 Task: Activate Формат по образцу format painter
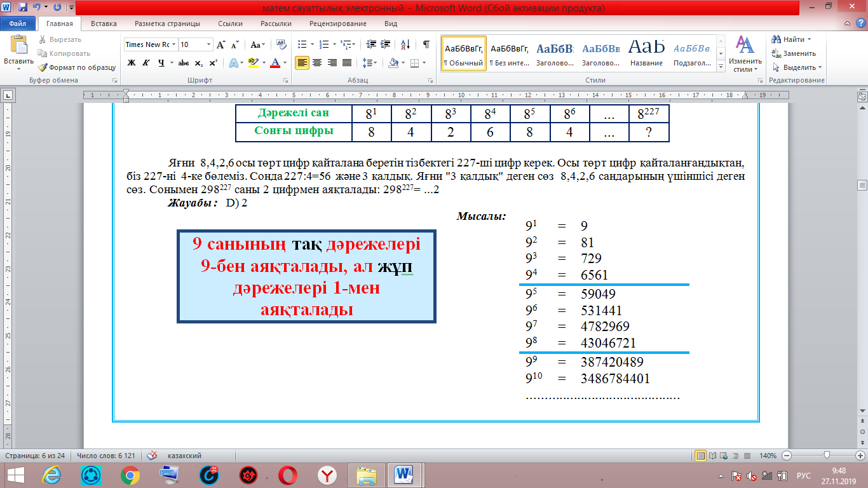point(76,67)
